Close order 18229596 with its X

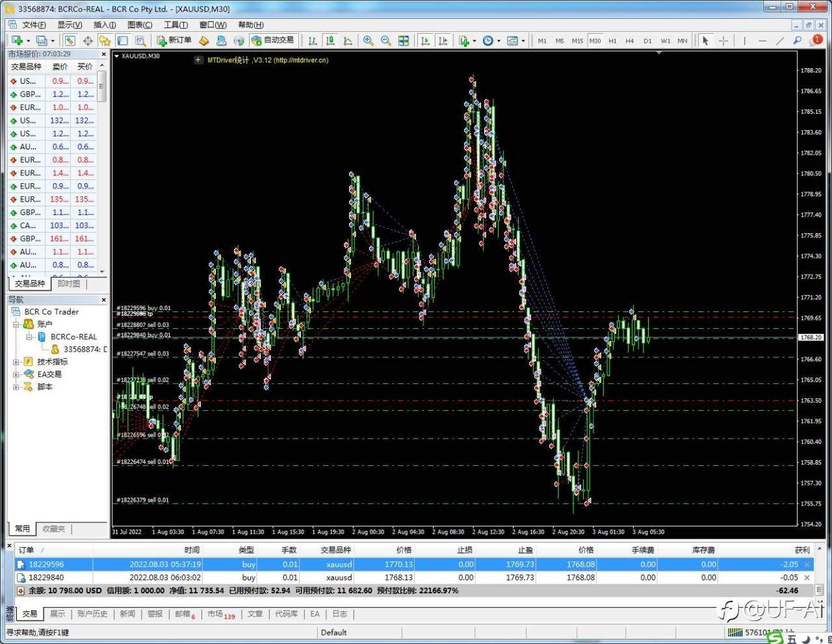tap(807, 565)
